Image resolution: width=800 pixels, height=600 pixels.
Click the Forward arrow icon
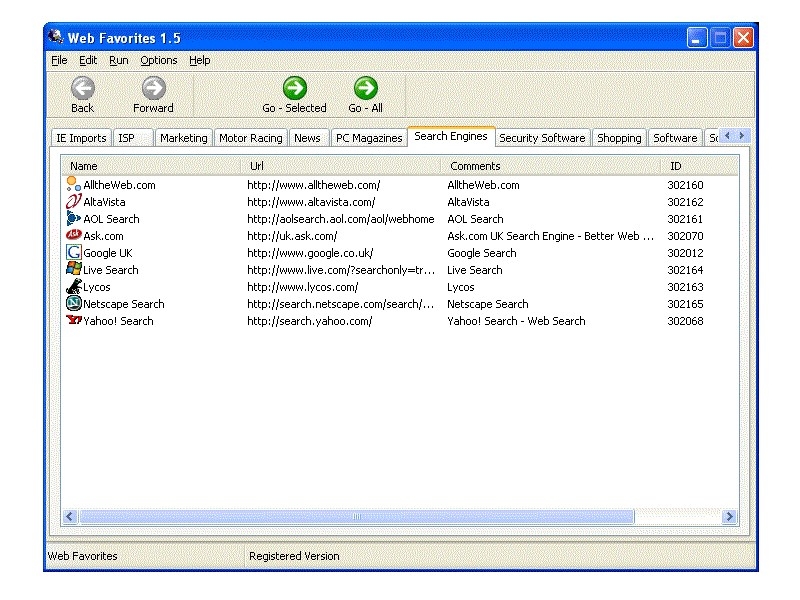tap(154, 88)
